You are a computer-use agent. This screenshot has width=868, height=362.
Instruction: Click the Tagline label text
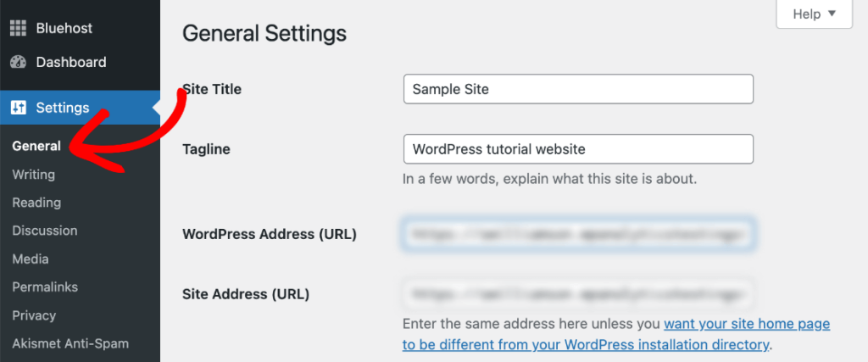pyautogui.click(x=207, y=149)
